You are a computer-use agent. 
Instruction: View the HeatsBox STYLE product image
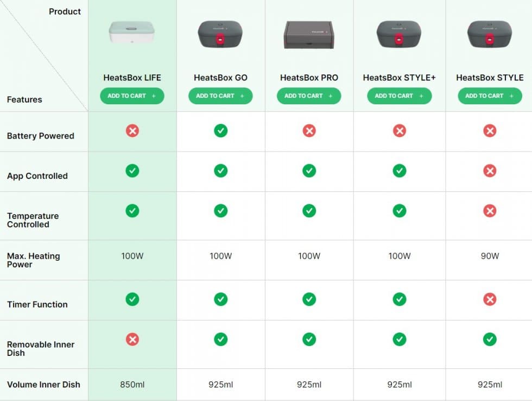[x=489, y=34]
